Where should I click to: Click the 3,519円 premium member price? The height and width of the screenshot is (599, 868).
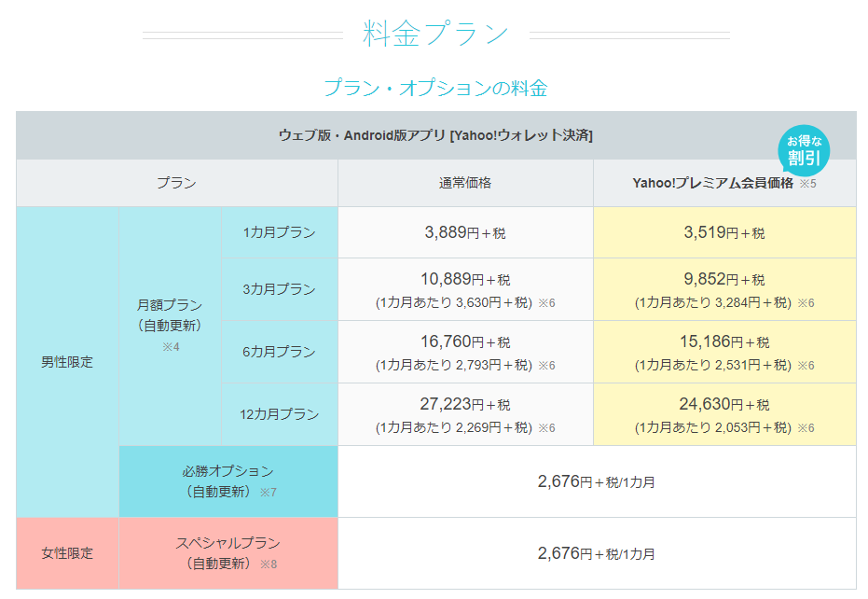pyautogui.click(x=723, y=232)
